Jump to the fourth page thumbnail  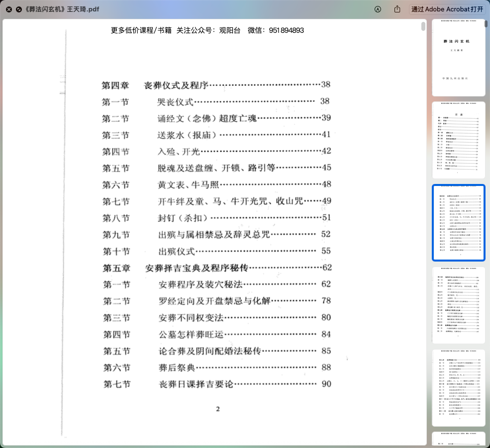(x=458, y=305)
